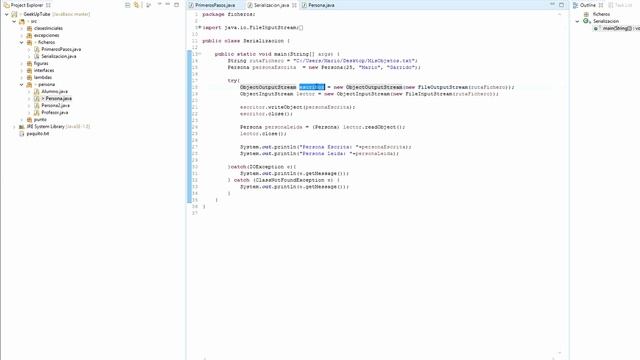Switch to PrimerosPasos.java editor tab

pos(215,5)
